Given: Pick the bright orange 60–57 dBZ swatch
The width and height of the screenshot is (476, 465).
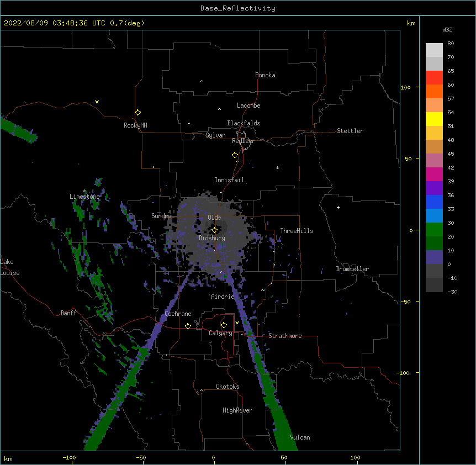Looking at the screenshot, I should click(434, 91).
